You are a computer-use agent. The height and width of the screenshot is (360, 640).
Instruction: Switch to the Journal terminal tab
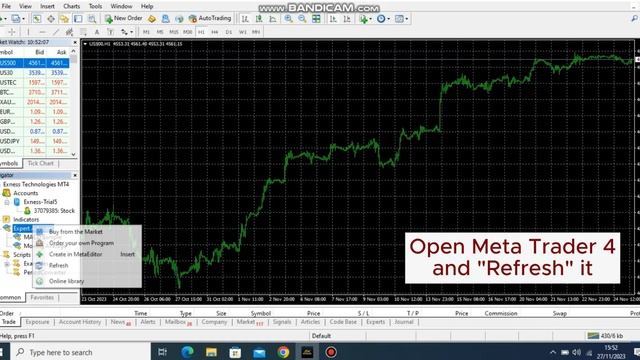pos(404,322)
